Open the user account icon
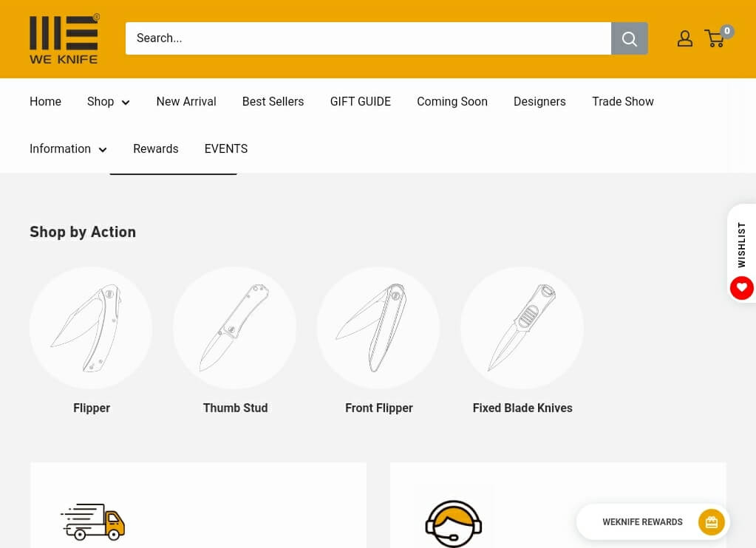 (x=684, y=38)
